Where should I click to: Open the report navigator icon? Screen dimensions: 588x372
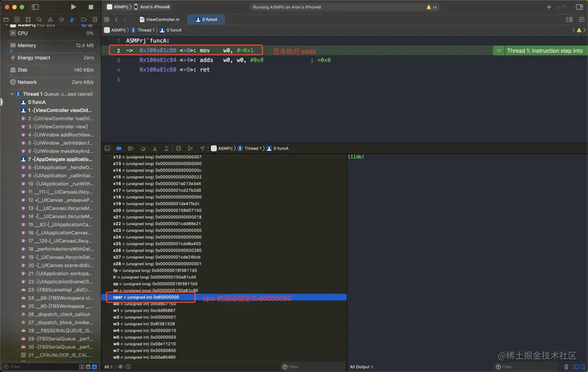94,20
